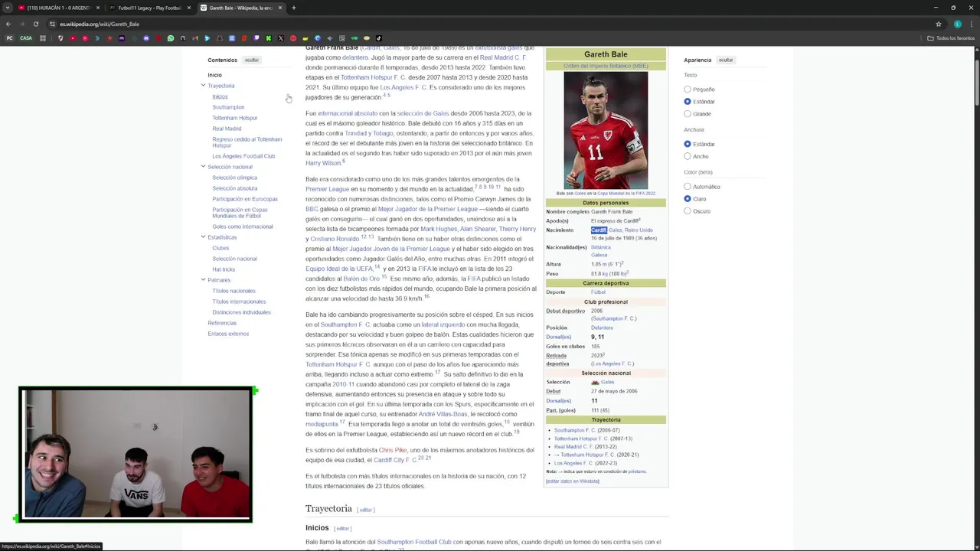Viewport: 980px width, 551px height.
Task: Open the Harry Wilson link
Action: pos(323,163)
